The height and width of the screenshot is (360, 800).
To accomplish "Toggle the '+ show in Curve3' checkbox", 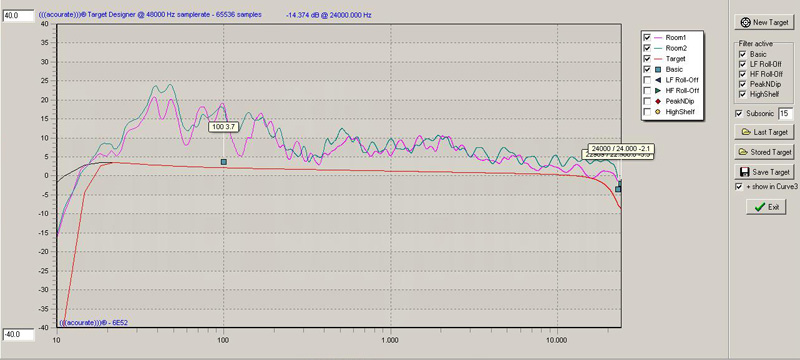I will click(739, 187).
